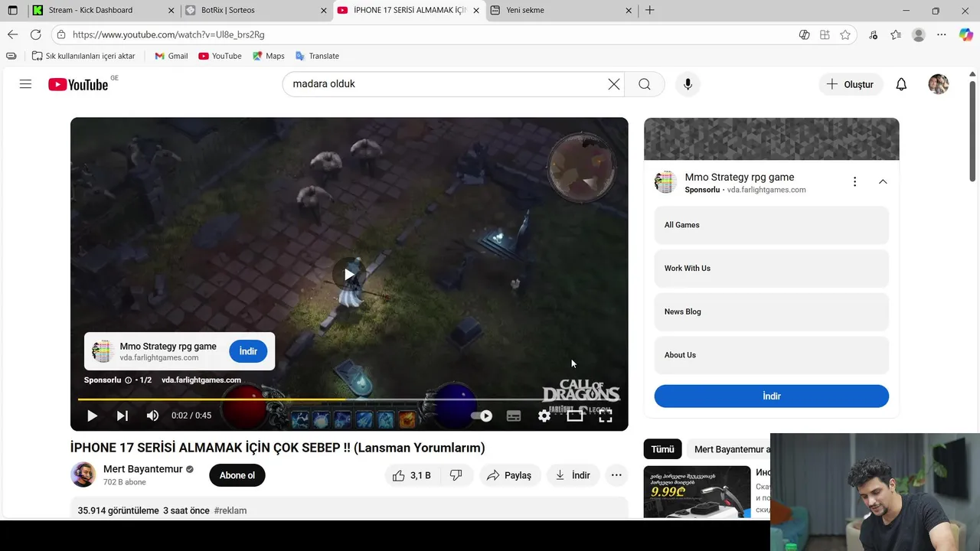Viewport: 980px width, 551px height.
Task: Click the Oluştur create button
Action: tap(851, 84)
